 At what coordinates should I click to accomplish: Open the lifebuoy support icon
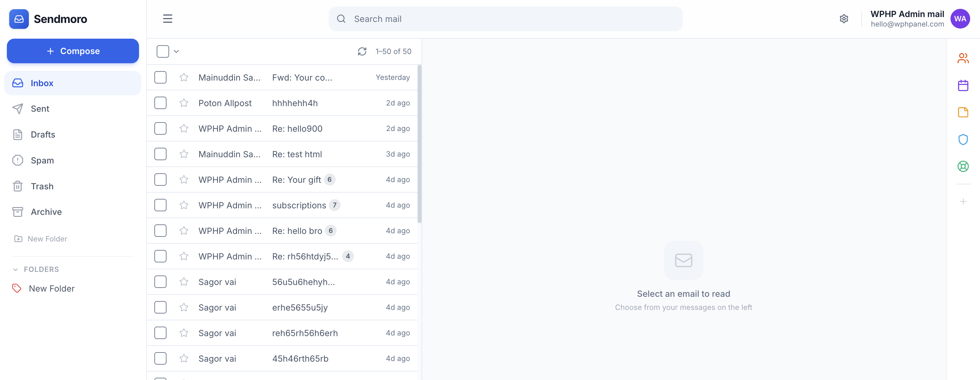click(x=963, y=166)
